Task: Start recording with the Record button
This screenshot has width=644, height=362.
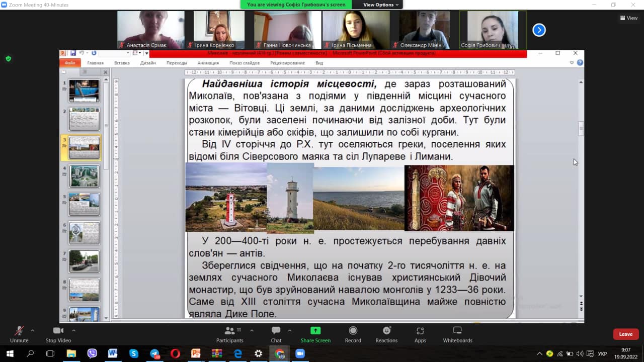Action: click(x=353, y=331)
